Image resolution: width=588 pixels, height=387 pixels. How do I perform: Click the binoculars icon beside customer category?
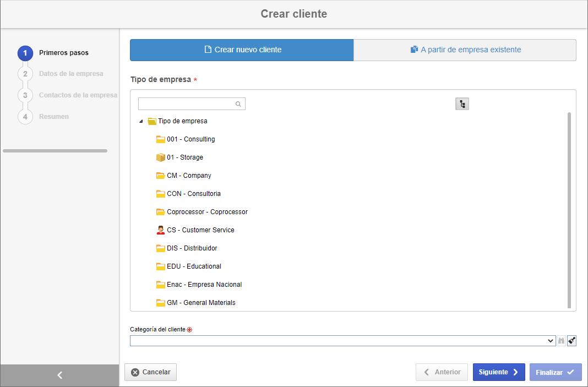pyautogui.click(x=561, y=341)
